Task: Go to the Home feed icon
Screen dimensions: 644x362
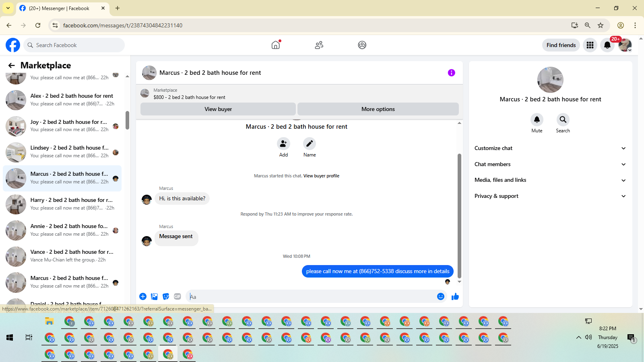Action: [276, 45]
